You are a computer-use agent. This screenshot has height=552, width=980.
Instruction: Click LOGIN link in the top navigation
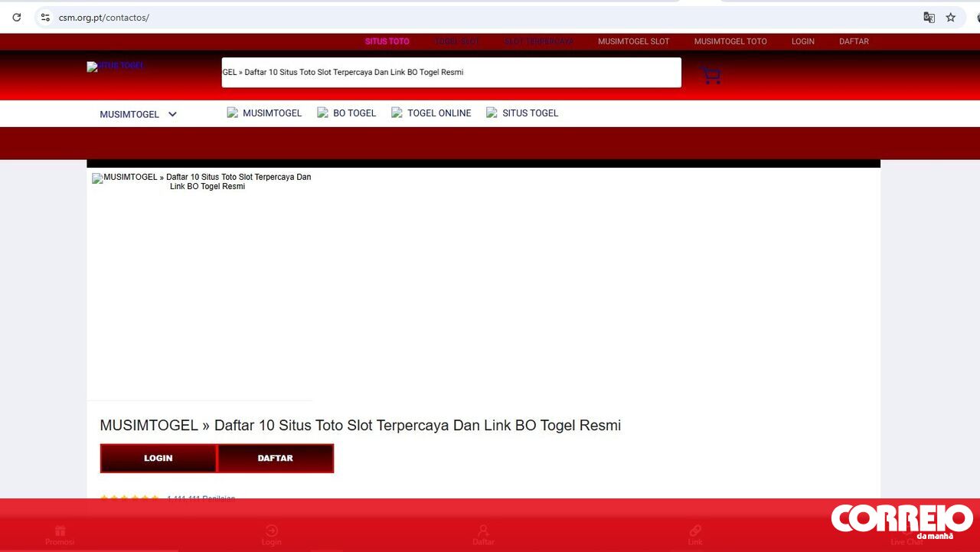pyautogui.click(x=802, y=41)
